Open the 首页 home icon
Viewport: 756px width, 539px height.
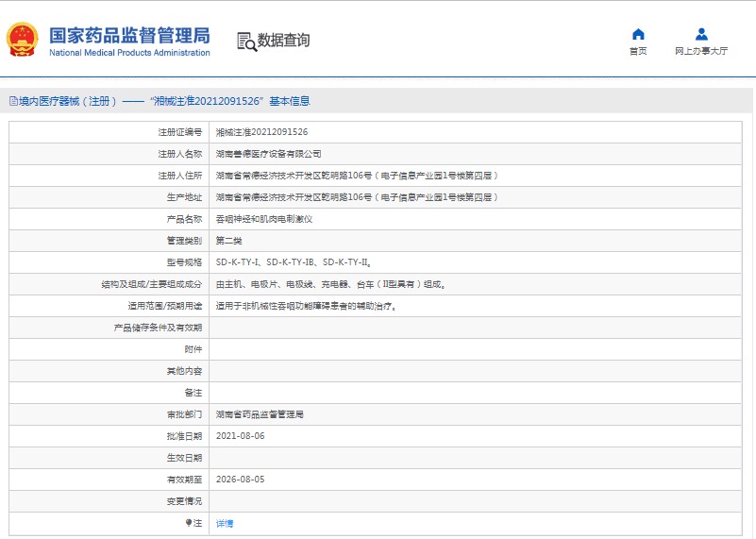638,34
